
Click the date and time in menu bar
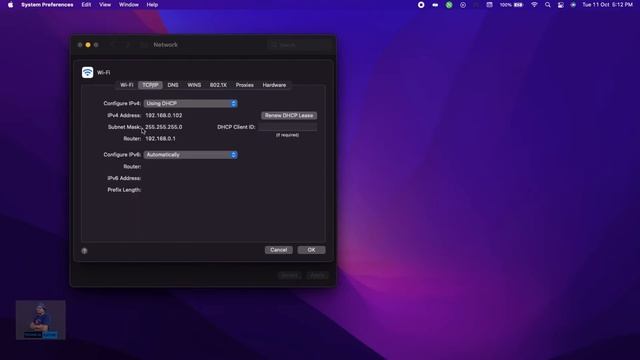607,5
